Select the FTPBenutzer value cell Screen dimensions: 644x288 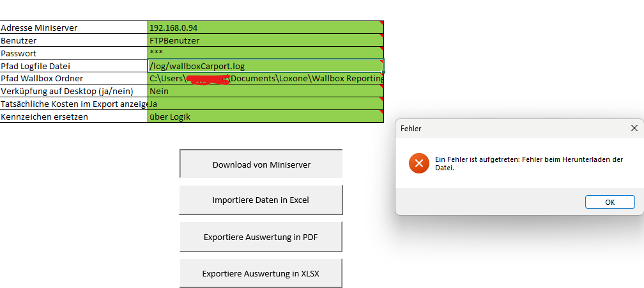265,40
